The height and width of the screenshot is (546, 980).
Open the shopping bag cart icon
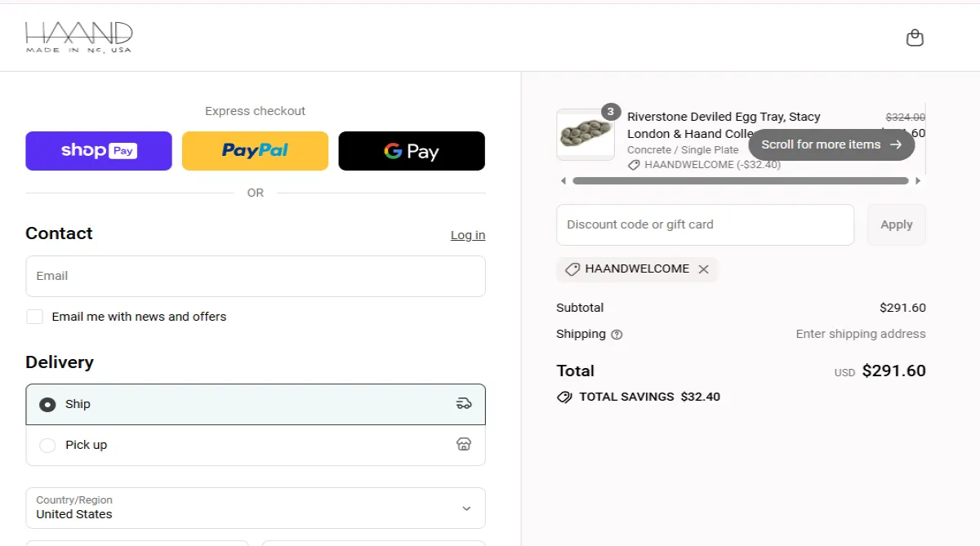click(915, 38)
